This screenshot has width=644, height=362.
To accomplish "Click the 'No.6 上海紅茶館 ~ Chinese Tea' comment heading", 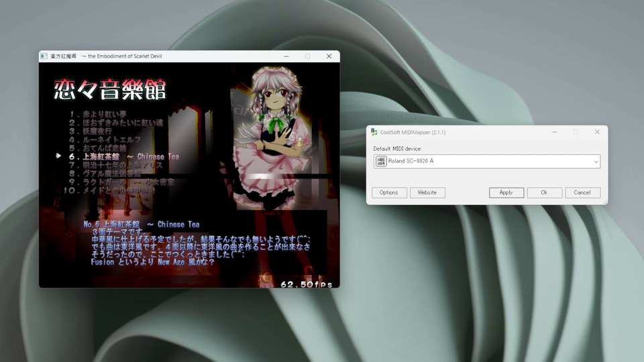I will 142,225.
